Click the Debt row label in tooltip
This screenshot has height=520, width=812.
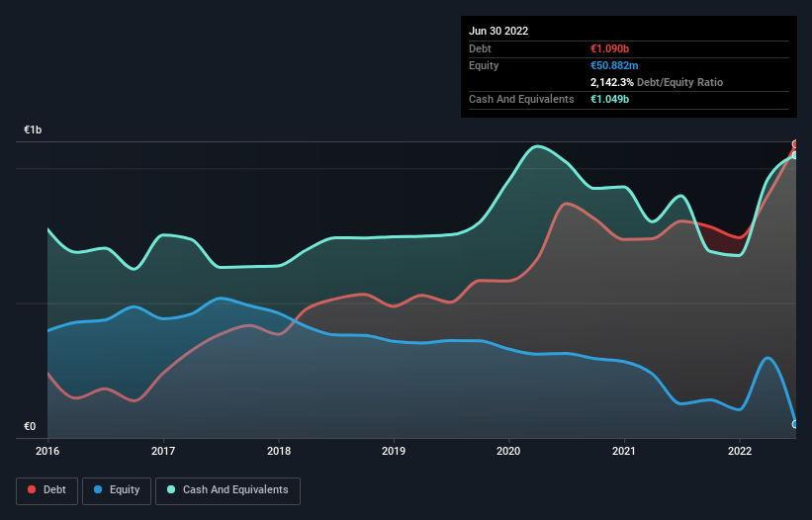pos(480,48)
